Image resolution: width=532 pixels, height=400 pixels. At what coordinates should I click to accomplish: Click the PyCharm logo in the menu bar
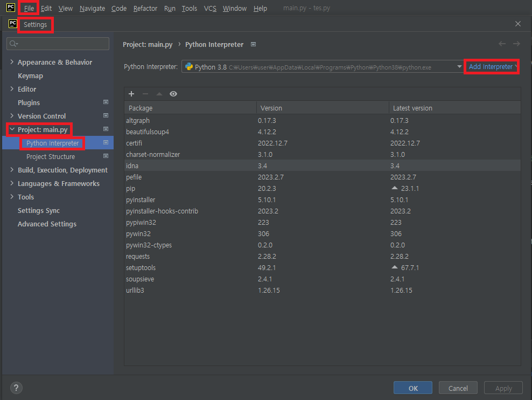click(11, 8)
